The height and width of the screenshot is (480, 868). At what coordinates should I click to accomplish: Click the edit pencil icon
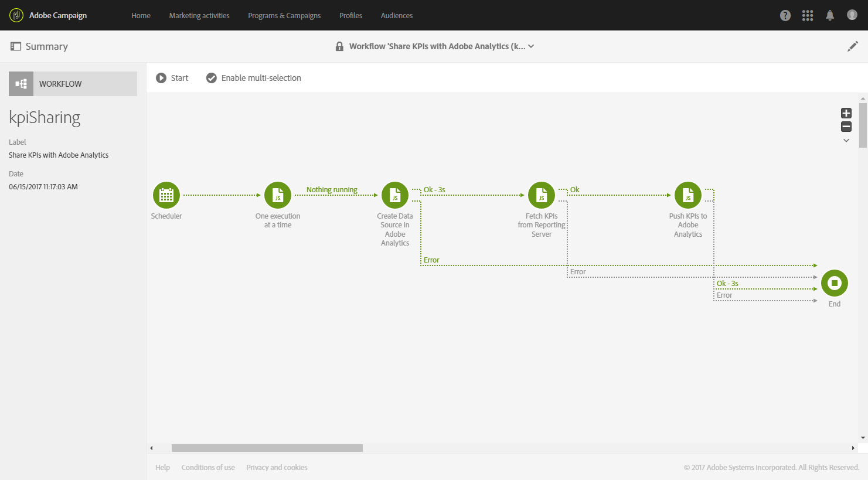(853, 46)
